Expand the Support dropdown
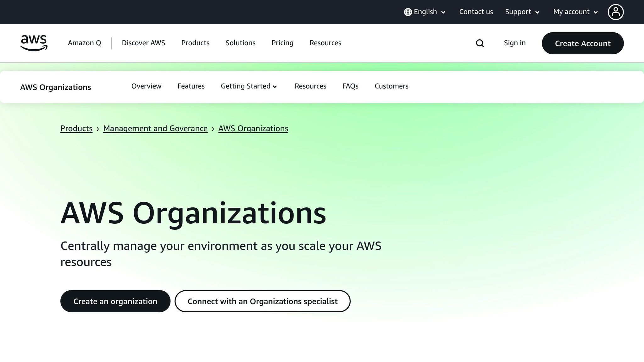 [x=522, y=12]
